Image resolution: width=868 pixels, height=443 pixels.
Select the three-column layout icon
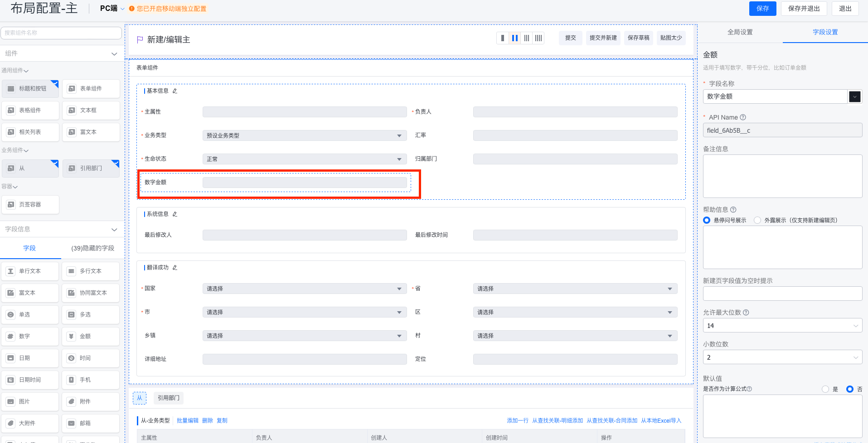[527, 38]
